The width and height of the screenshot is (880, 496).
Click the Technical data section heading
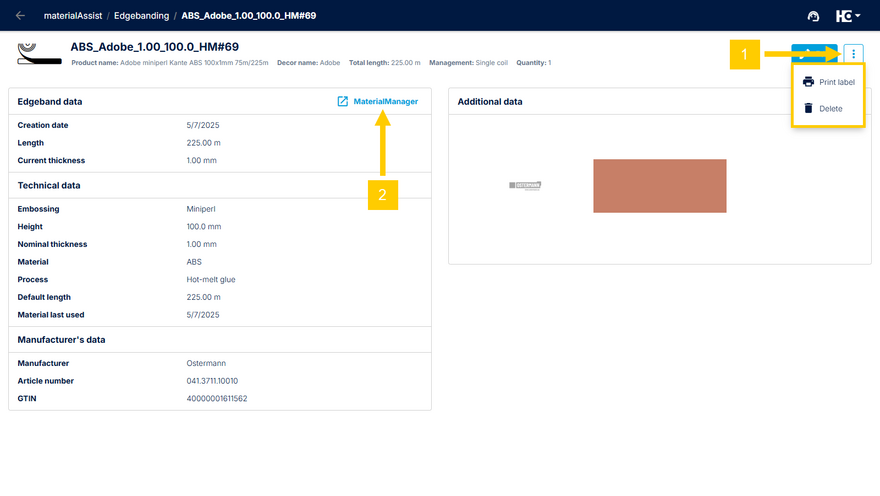49,185
